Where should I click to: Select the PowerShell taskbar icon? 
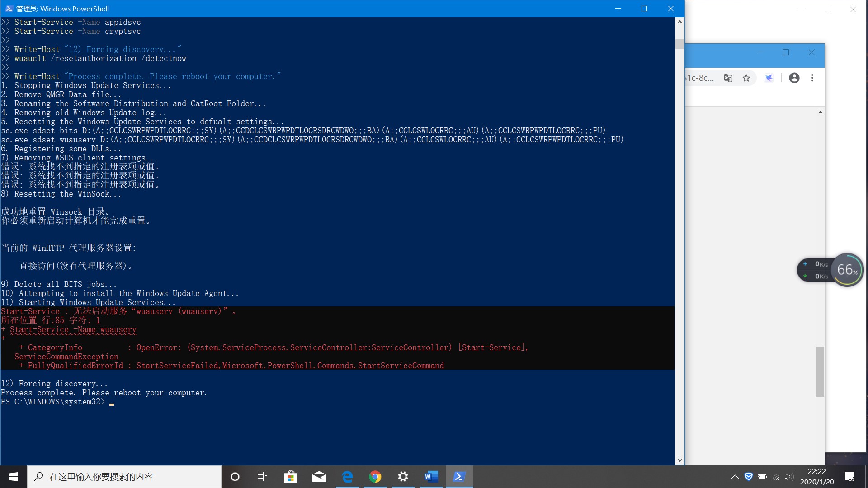[x=459, y=477]
